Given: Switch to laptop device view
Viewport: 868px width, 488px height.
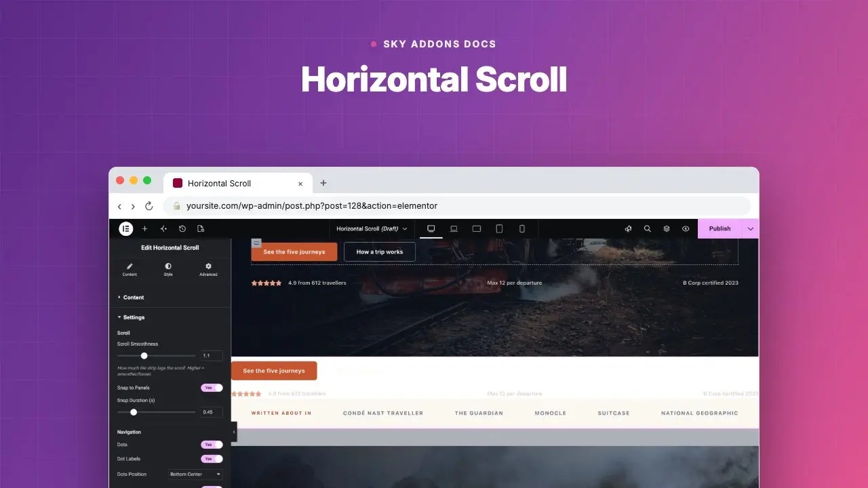Looking at the screenshot, I should [x=454, y=228].
